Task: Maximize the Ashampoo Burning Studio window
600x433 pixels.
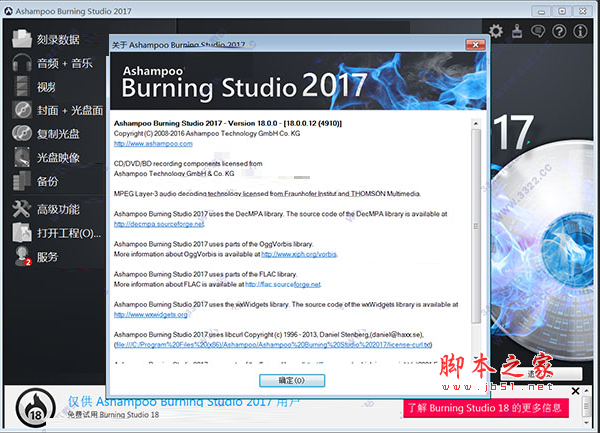Action: (x=562, y=11)
